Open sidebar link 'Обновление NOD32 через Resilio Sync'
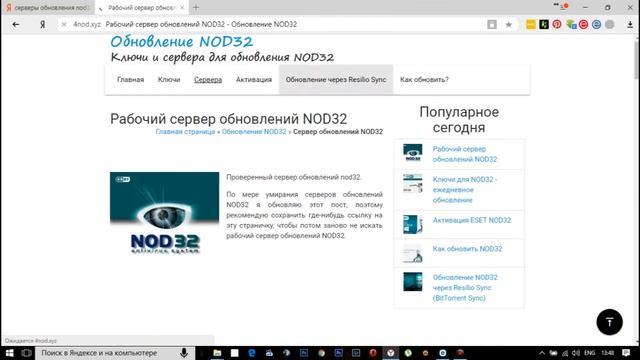The image size is (640, 360). [465, 288]
